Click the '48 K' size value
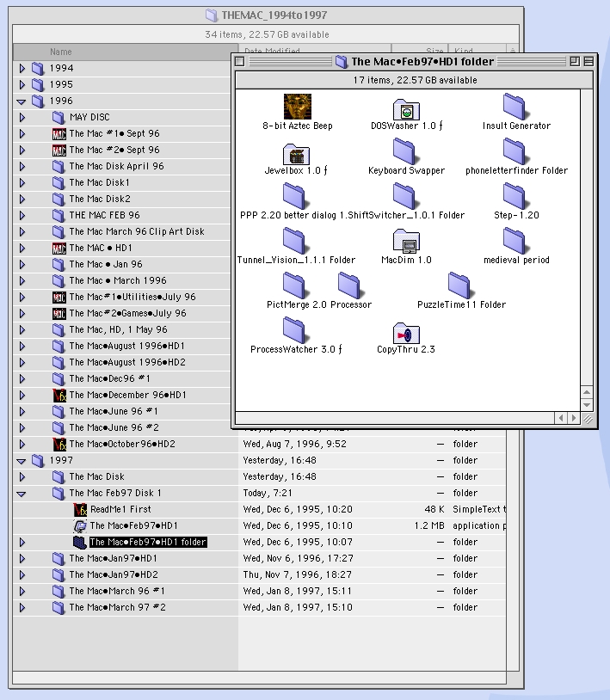 [434, 509]
